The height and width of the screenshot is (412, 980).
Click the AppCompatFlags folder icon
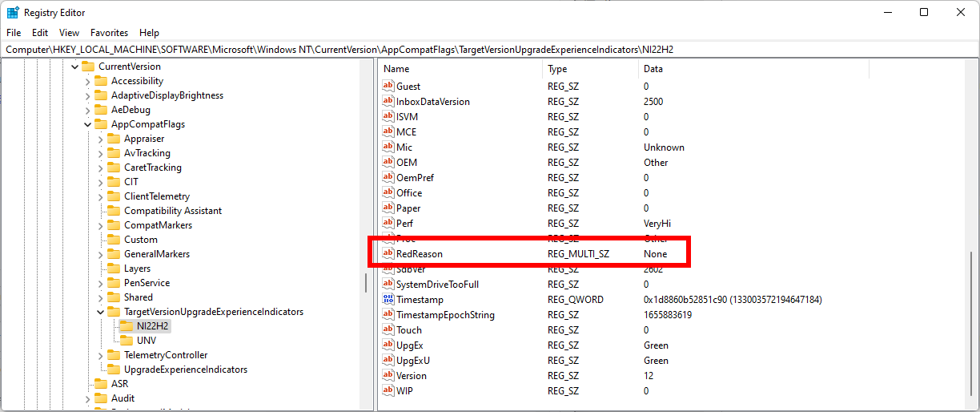(101, 124)
